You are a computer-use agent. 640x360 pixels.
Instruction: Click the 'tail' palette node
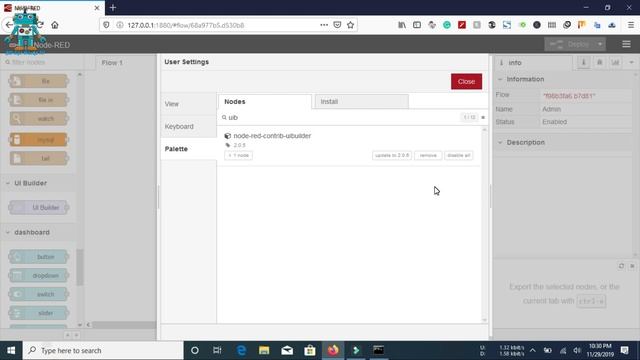[x=39, y=158]
